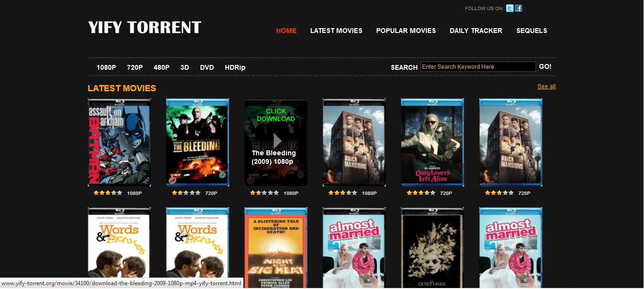The image size is (644, 289).
Task: Click the 1080P label under the hovered Bleeding card
Action: 291,193
